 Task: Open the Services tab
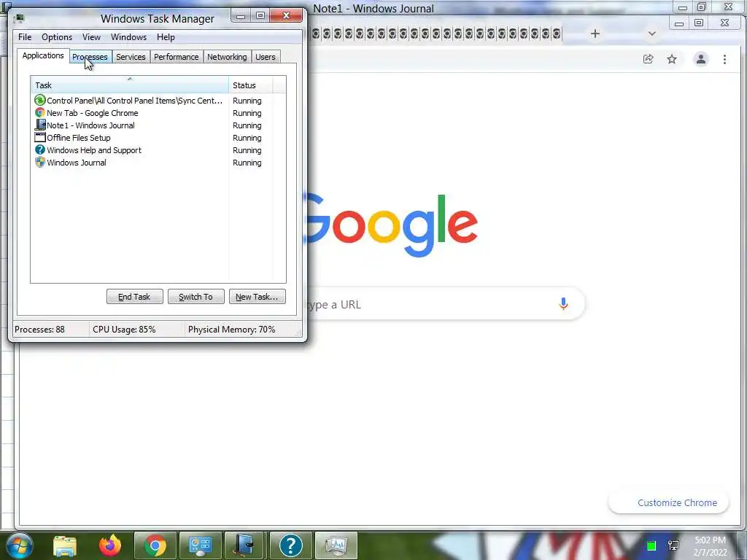point(131,57)
